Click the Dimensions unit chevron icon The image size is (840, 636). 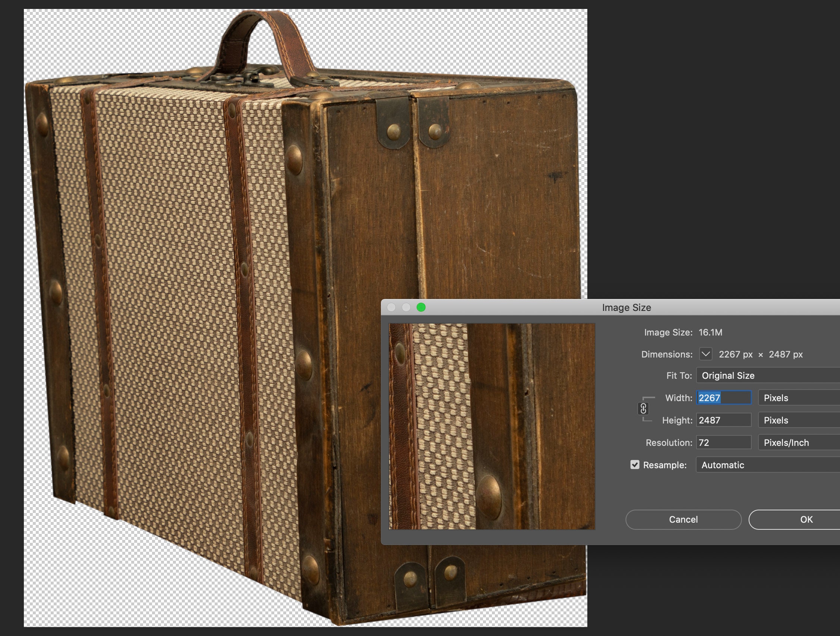pyautogui.click(x=705, y=354)
